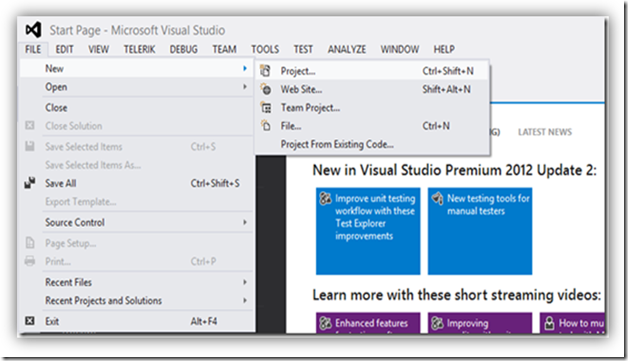Select Close in the File menu
The width and height of the screenshot is (628, 361).
(137, 107)
